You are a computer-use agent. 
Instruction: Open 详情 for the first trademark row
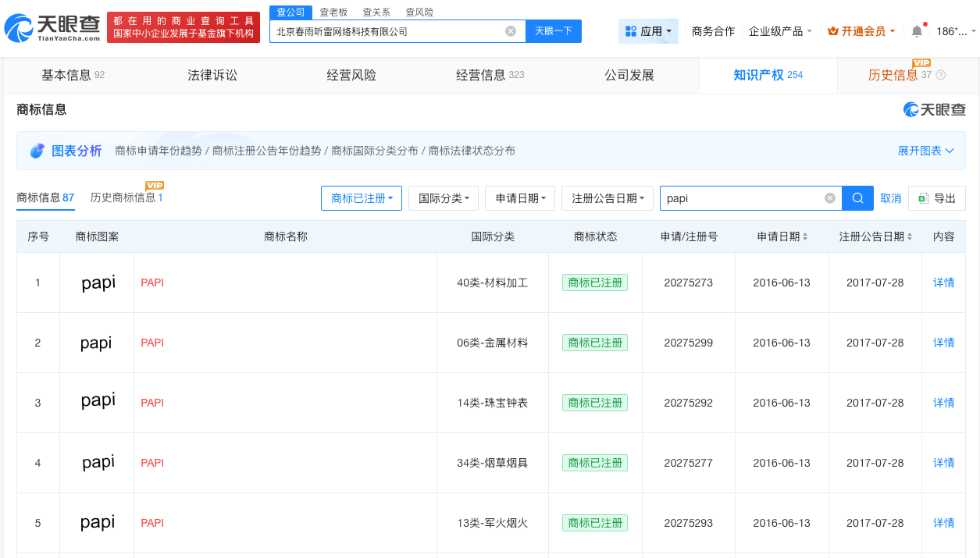[x=943, y=283]
